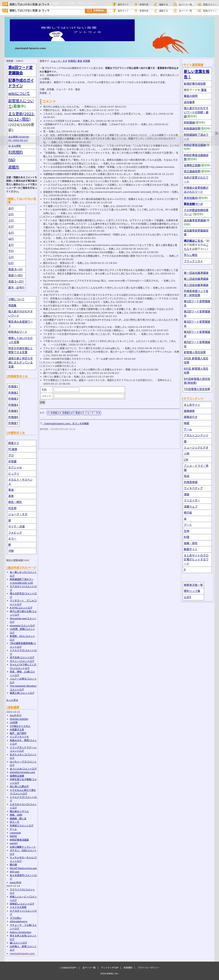Open 危険度4 category link
This screenshot has height=980, width=219.
click(x=13, y=405)
